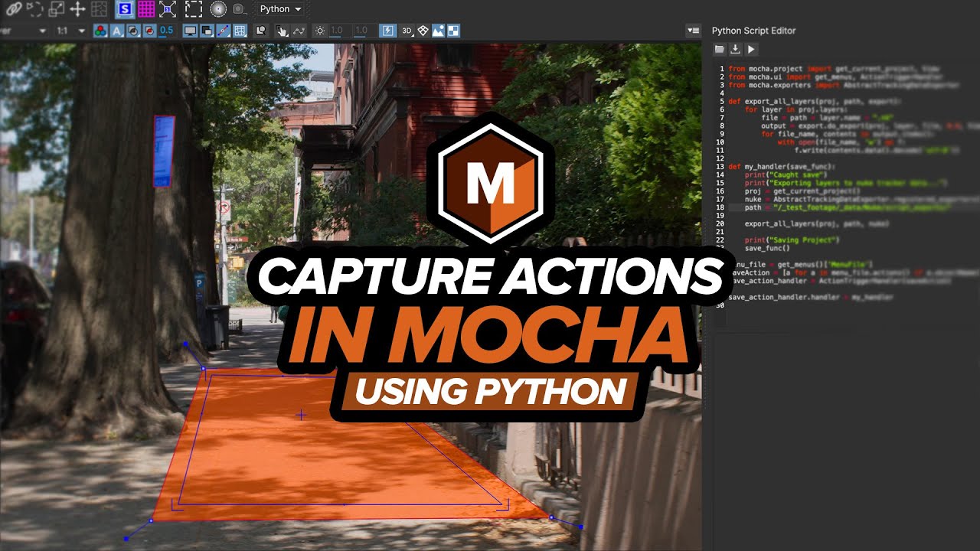Open the viewer panel options menu
The image size is (980, 551).
(x=693, y=31)
